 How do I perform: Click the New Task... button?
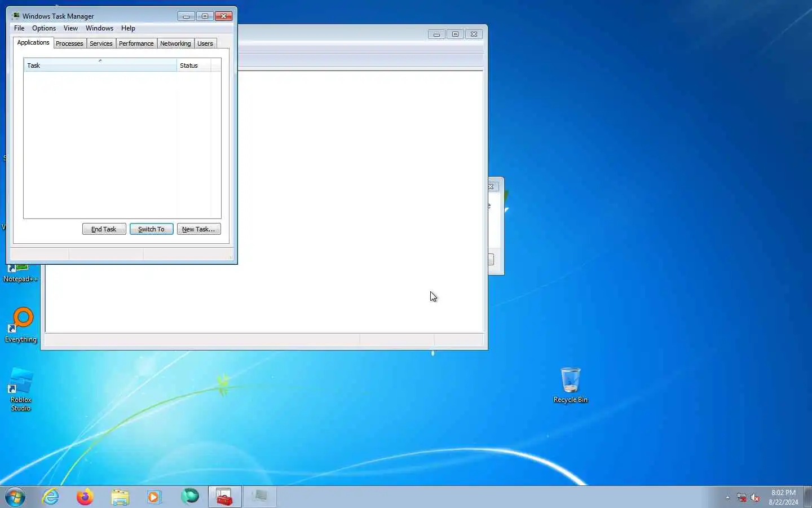198,229
